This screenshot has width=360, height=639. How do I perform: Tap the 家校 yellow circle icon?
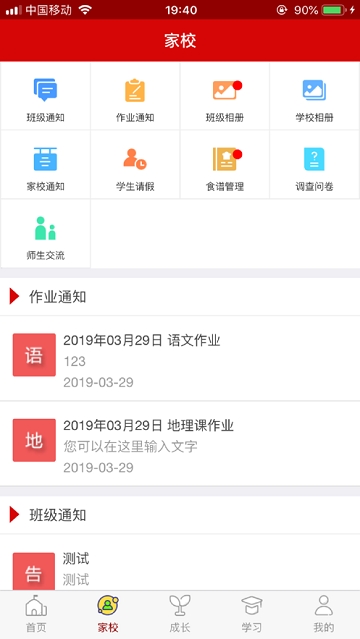[x=108, y=606]
